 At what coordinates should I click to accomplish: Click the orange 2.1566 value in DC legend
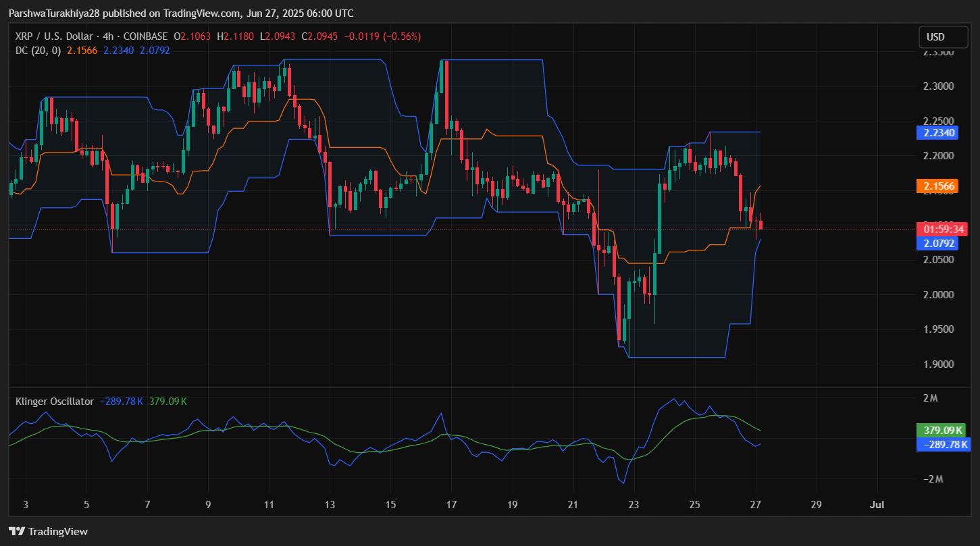coord(82,50)
